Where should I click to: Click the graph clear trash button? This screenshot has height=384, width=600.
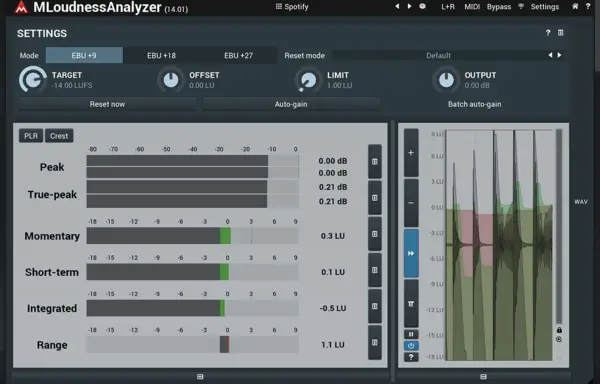(x=411, y=304)
